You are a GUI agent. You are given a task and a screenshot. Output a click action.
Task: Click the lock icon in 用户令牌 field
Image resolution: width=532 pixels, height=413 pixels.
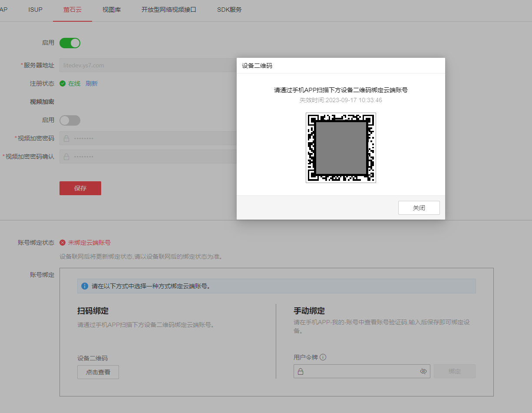pos(301,372)
